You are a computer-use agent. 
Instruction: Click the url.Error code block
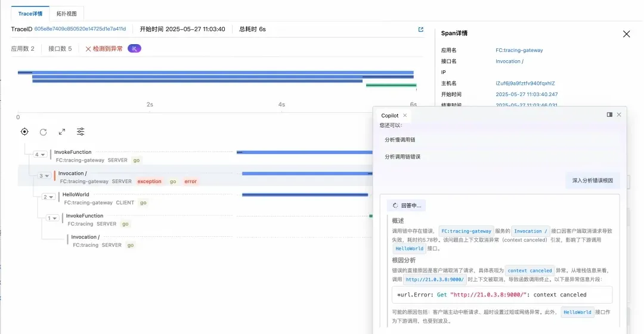tap(502, 295)
